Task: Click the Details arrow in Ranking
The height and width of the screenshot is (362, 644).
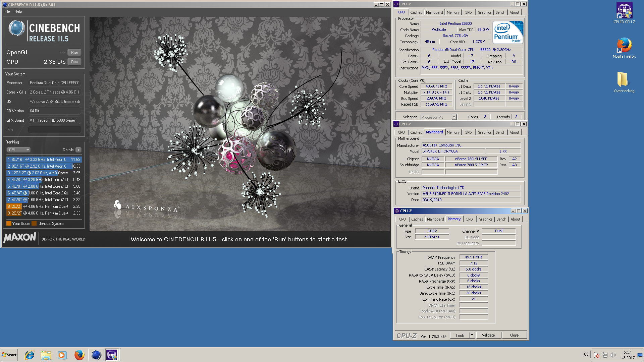Action: tap(78, 150)
